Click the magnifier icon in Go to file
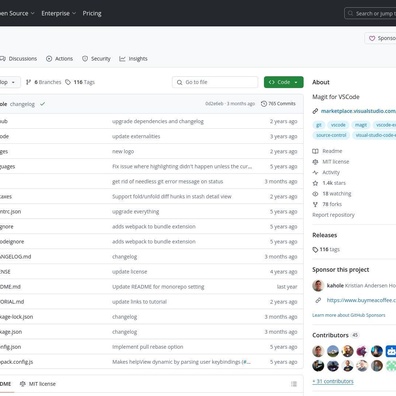396x396 pixels. pyautogui.click(x=179, y=82)
